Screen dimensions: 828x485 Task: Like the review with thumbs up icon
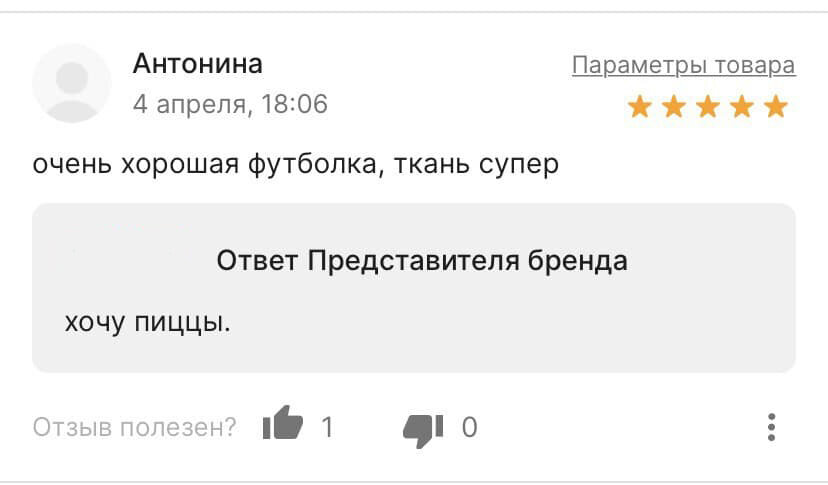tap(283, 423)
